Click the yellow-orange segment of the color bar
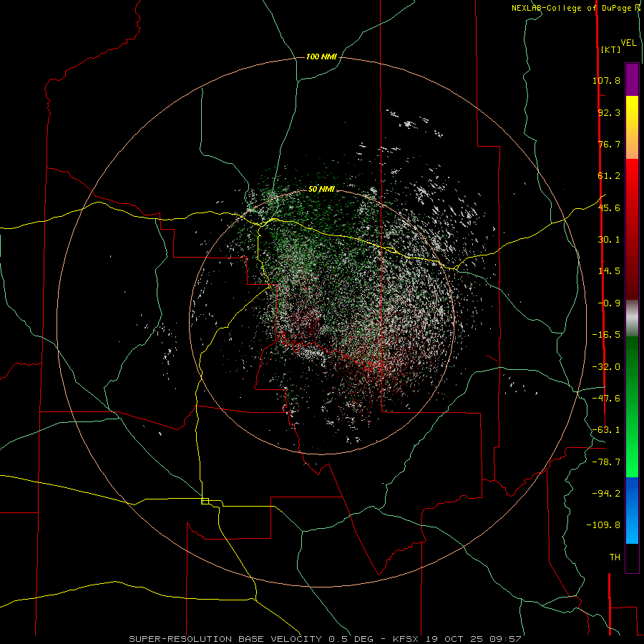The image size is (644, 644). (x=632, y=127)
